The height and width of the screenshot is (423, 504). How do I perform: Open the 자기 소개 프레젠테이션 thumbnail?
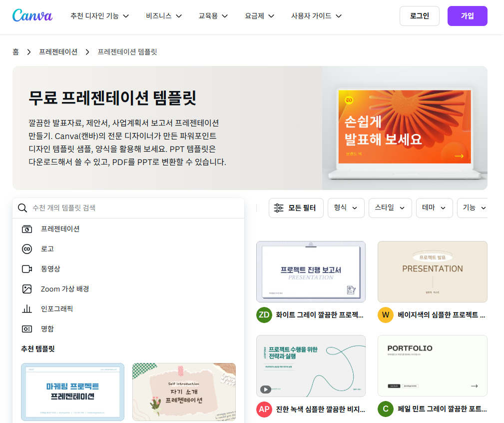point(184,392)
